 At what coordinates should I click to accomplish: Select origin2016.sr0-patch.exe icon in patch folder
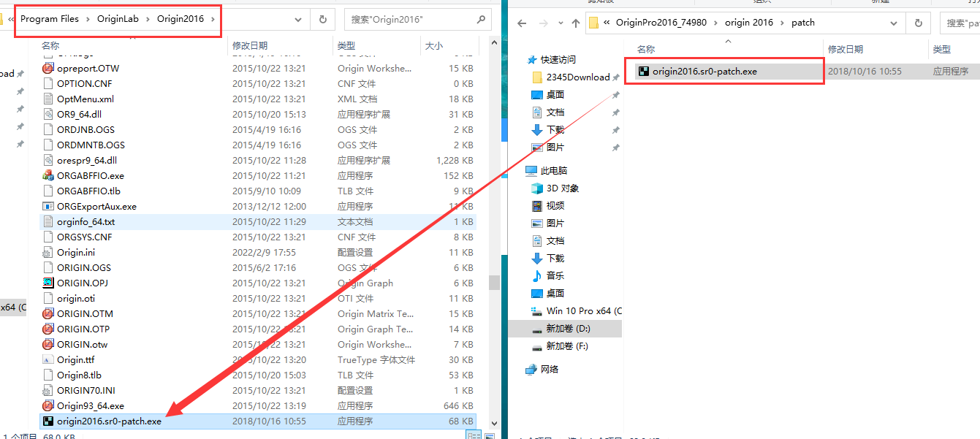[x=644, y=72]
